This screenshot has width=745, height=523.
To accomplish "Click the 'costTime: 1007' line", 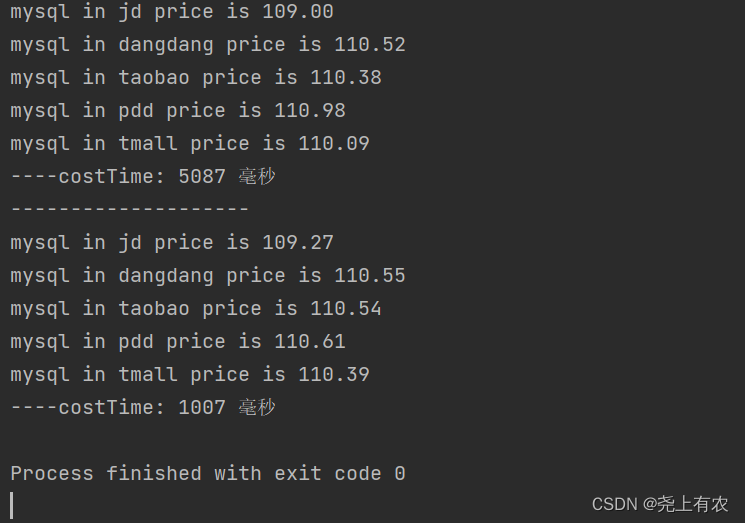I will (x=143, y=407).
